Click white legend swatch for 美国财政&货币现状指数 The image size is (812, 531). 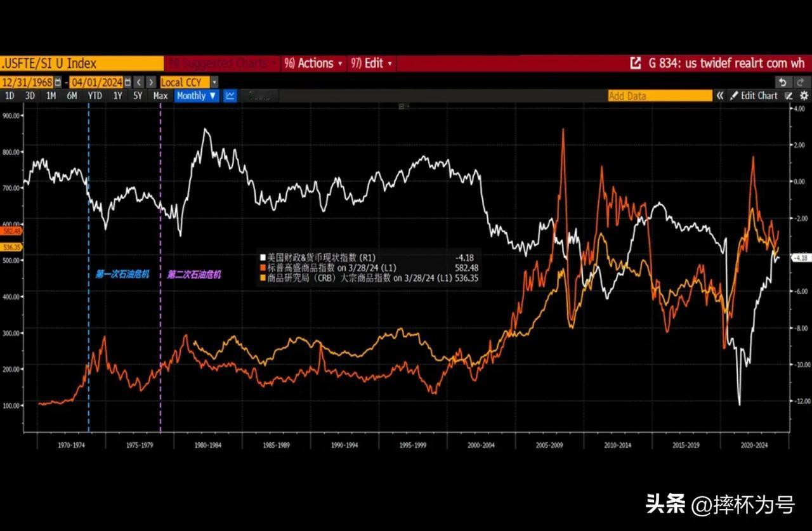point(263,258)
